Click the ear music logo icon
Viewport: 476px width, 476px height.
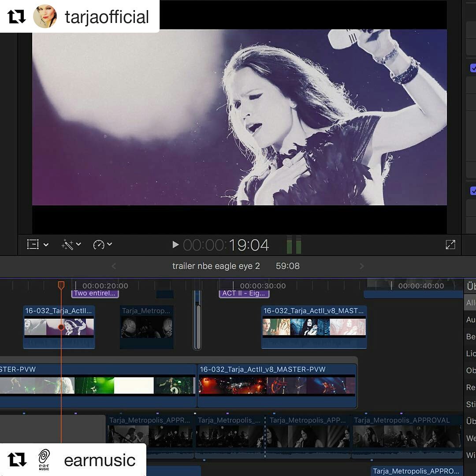pos(44,460)
